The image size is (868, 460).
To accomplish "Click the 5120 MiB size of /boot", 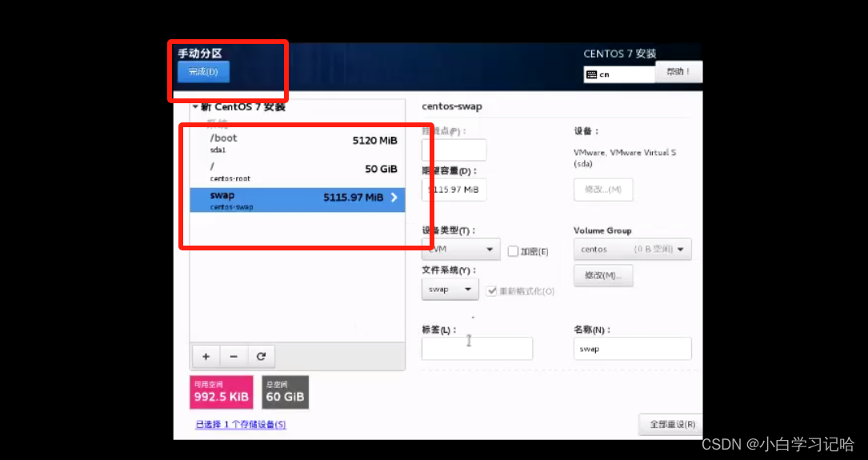I will [x=374, y=141].
